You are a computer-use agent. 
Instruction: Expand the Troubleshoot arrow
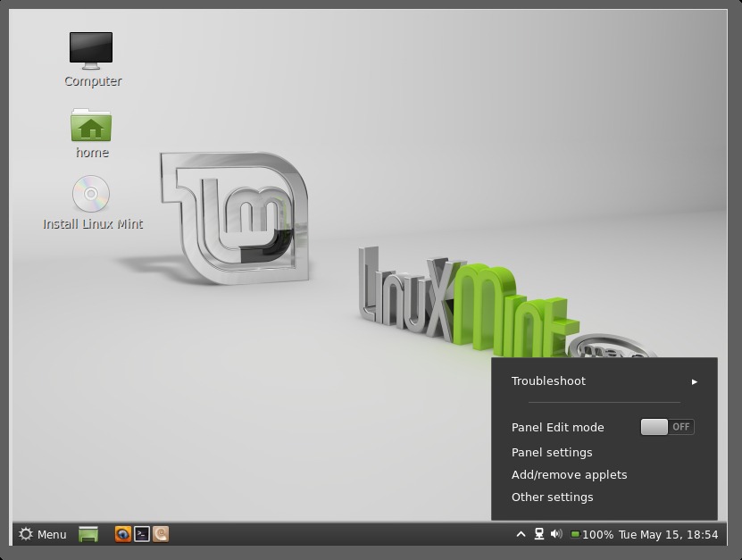(694, 381)
